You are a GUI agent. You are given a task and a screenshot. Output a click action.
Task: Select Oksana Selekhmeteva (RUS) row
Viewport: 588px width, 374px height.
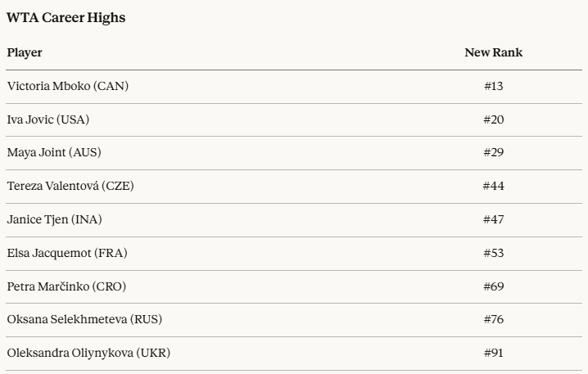click(x=85, y=319)
